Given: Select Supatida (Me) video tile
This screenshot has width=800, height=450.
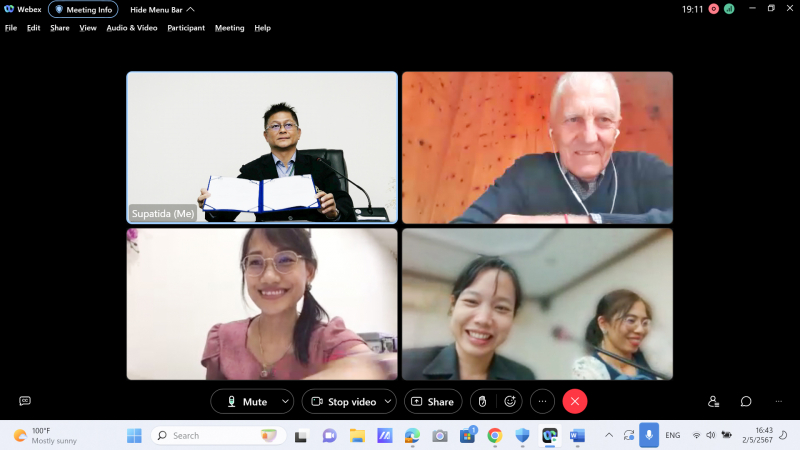Looking at the screenshot, I should 262,147.
